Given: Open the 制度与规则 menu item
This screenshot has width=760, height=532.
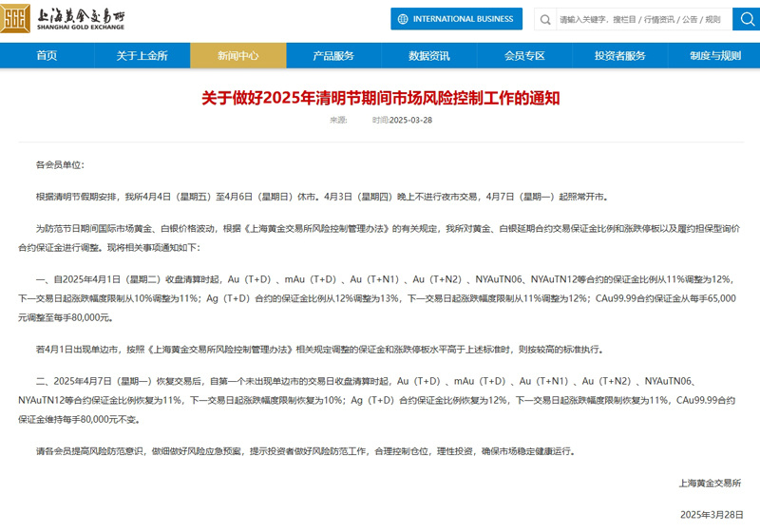Looking at the screenshot, I should click(x=715, y=56).
